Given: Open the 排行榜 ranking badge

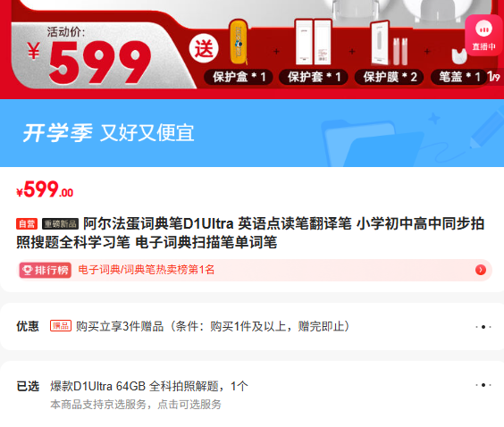Looking at the screenshot, I should (45, 270).
